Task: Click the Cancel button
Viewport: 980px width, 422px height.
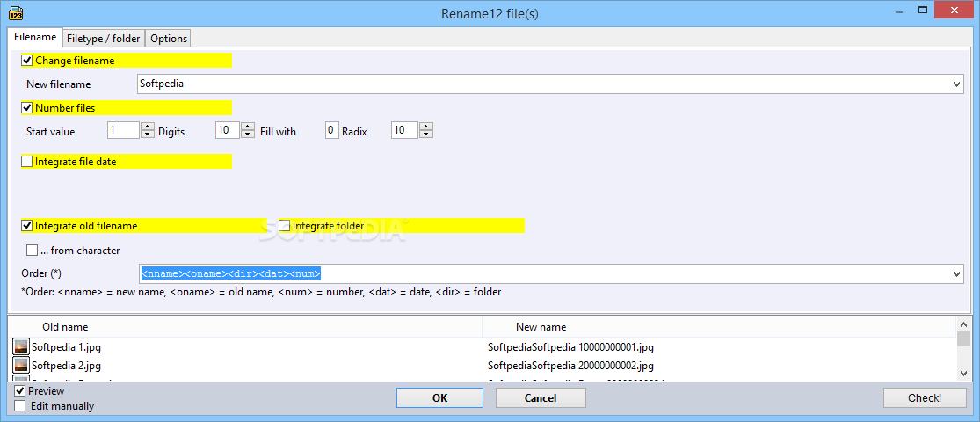Action: pyautogui.click(x=541, y=398)
